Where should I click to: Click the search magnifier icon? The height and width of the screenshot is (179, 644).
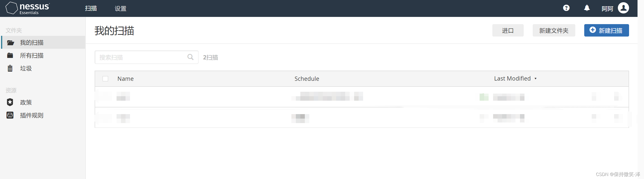point(190,57)
